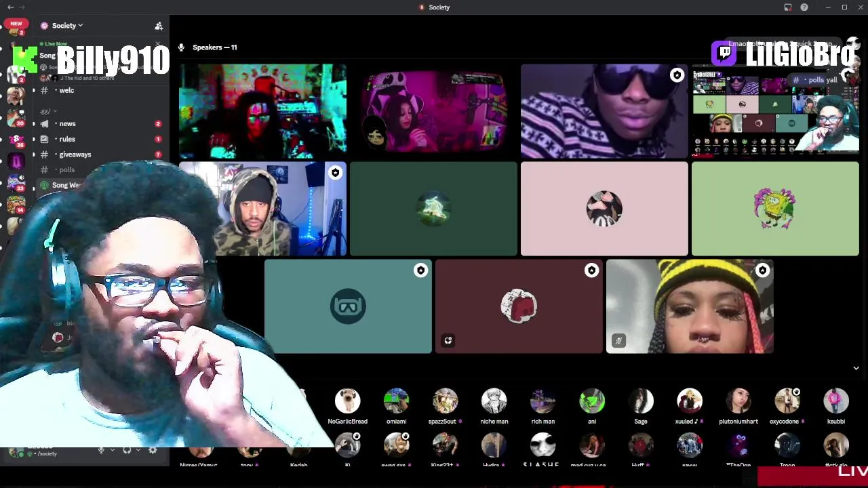Toggle deafen headphones in user panel
The width and height of the screenshot is (868, 488).
tap(127, 450)
